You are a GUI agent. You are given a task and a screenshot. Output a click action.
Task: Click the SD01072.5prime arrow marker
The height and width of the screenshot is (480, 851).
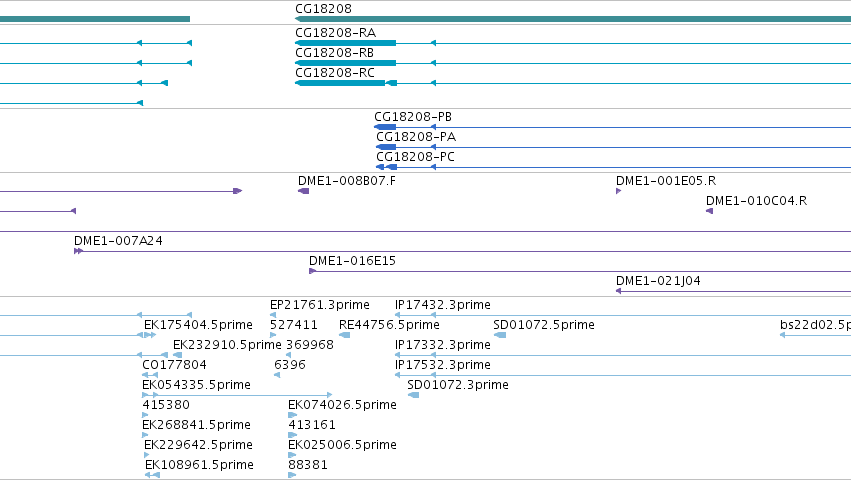(x=500, y=335)
